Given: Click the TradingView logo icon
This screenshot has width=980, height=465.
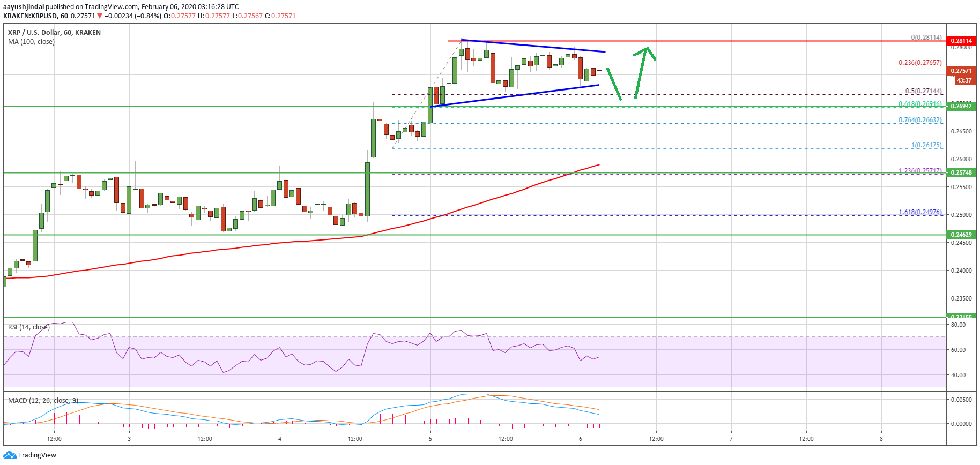Looking at the screenshot, I should click(x=10, y=455).
